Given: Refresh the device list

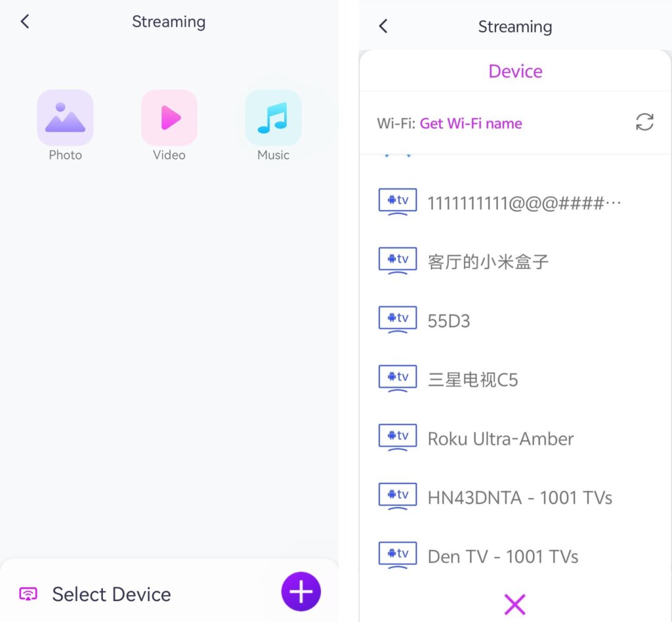Looking at the screenshot, I should click(644, 122).
